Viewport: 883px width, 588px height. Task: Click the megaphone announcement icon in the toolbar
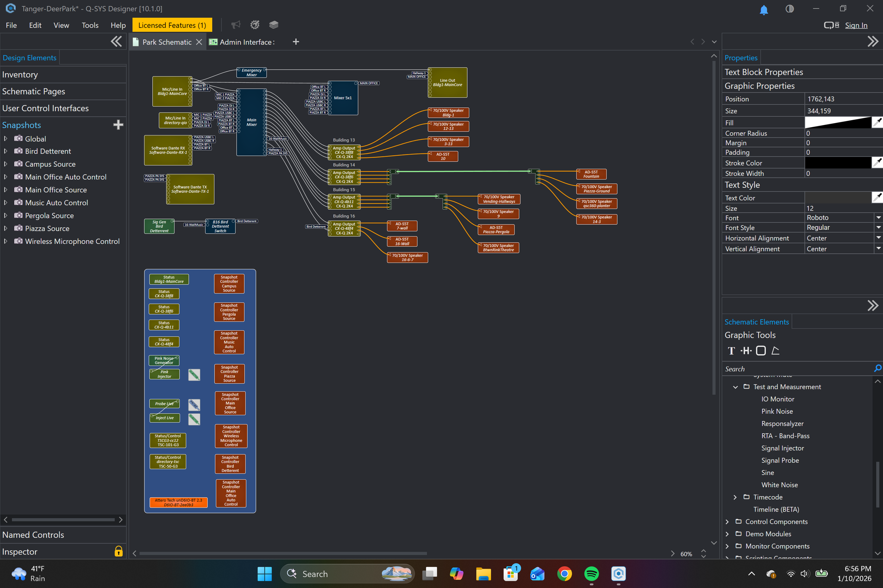coord(236,24)
